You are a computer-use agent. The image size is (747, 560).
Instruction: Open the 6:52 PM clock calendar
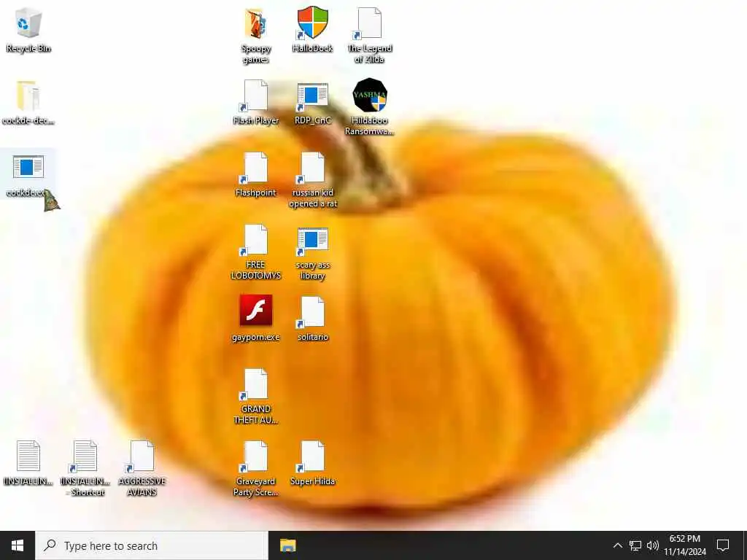tap(684, 545)
